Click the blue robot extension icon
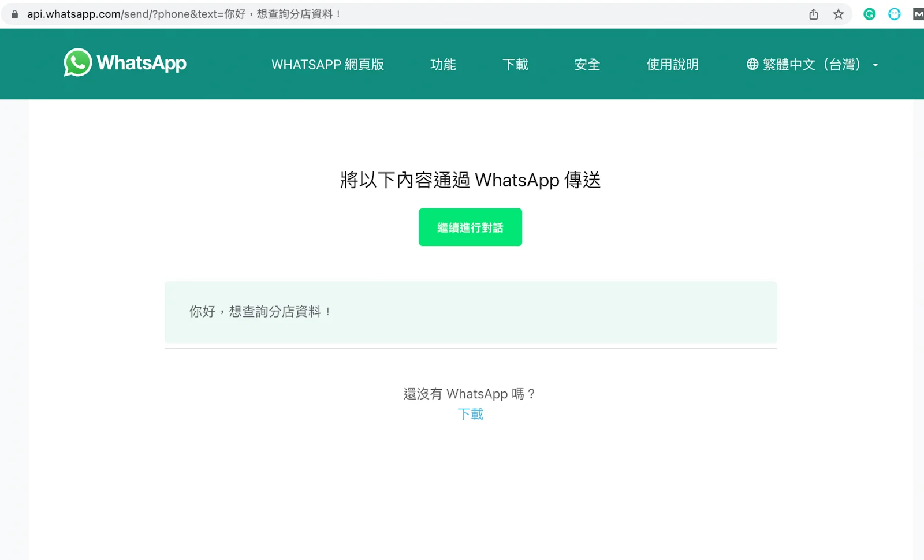 click(894, 13)
